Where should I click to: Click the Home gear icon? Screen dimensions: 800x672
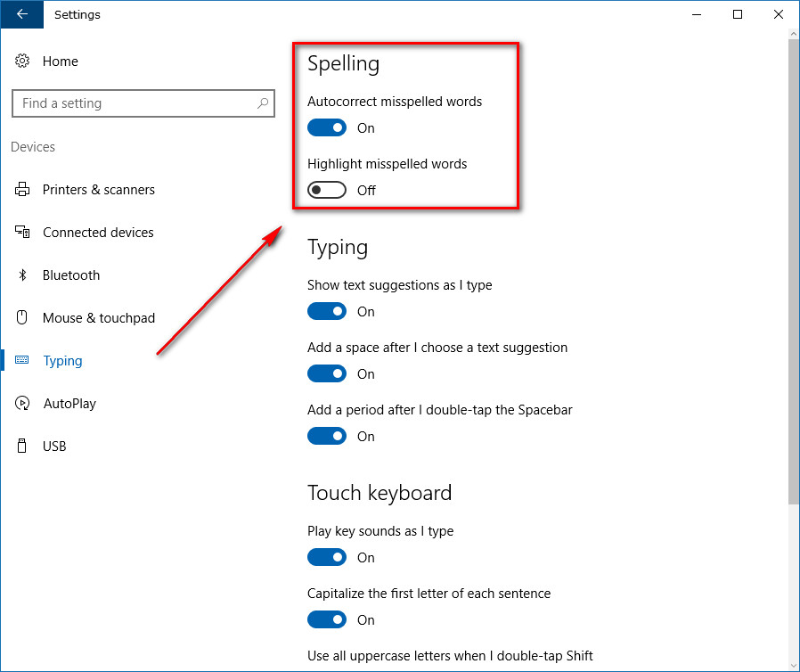coord(22,61)
